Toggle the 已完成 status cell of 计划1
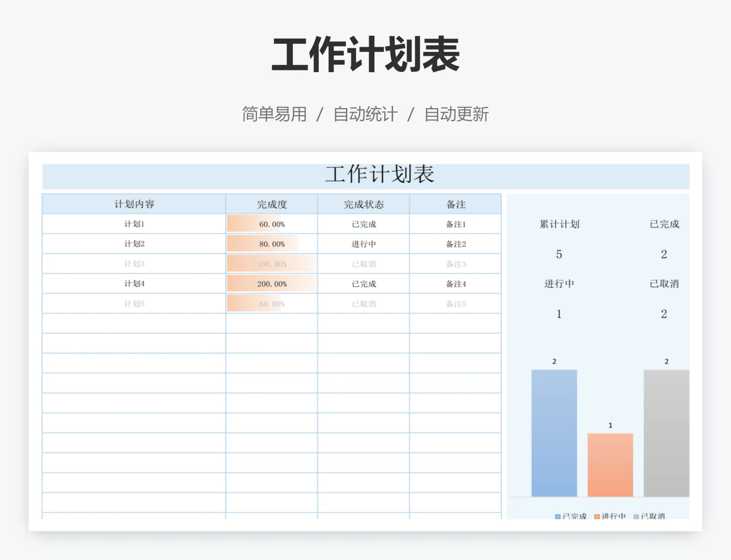The width and height of the screenshot is (731, 560). (363, 224)
